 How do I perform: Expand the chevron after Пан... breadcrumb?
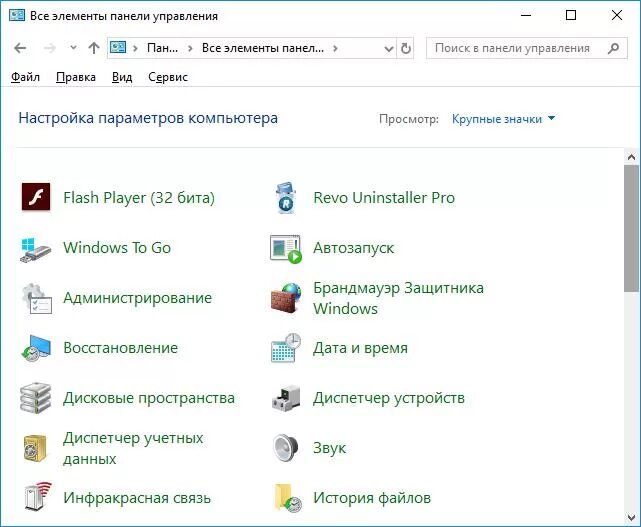pyautogui.click(x=190, y=49)
